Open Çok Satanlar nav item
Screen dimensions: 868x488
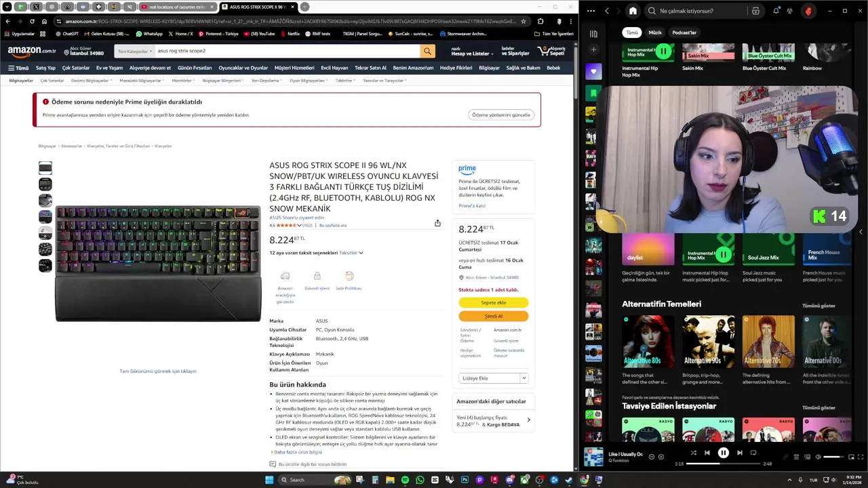[76, 68]
